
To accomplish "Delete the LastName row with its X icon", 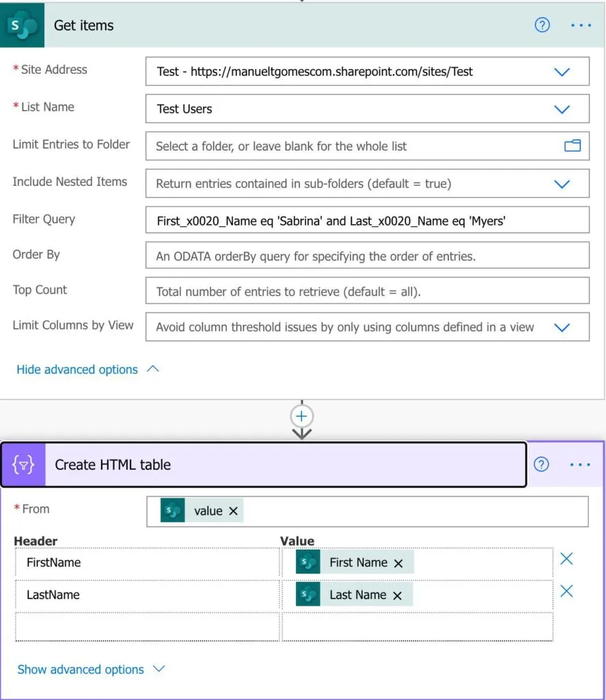I will click(566, 591).
